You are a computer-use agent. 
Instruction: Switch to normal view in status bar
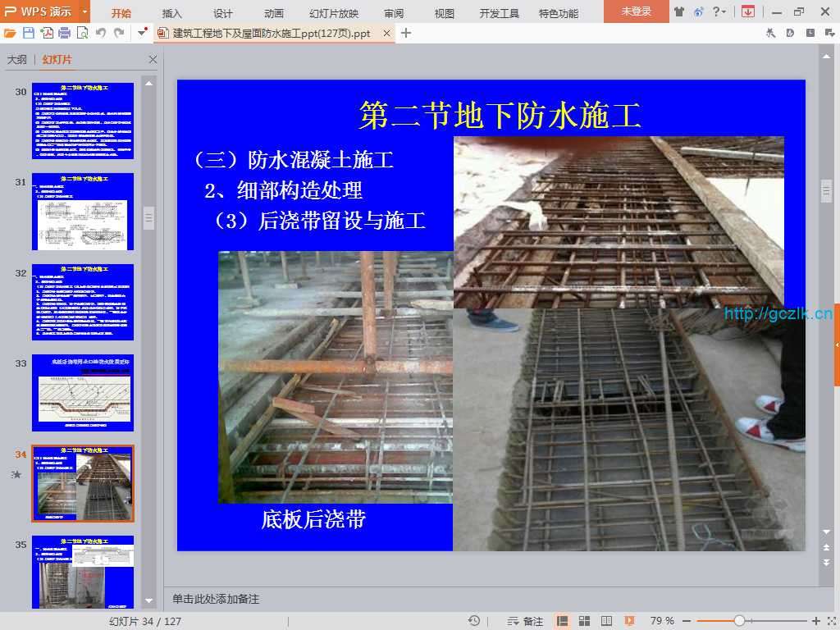pyautogui.click(x=563, y=621)
